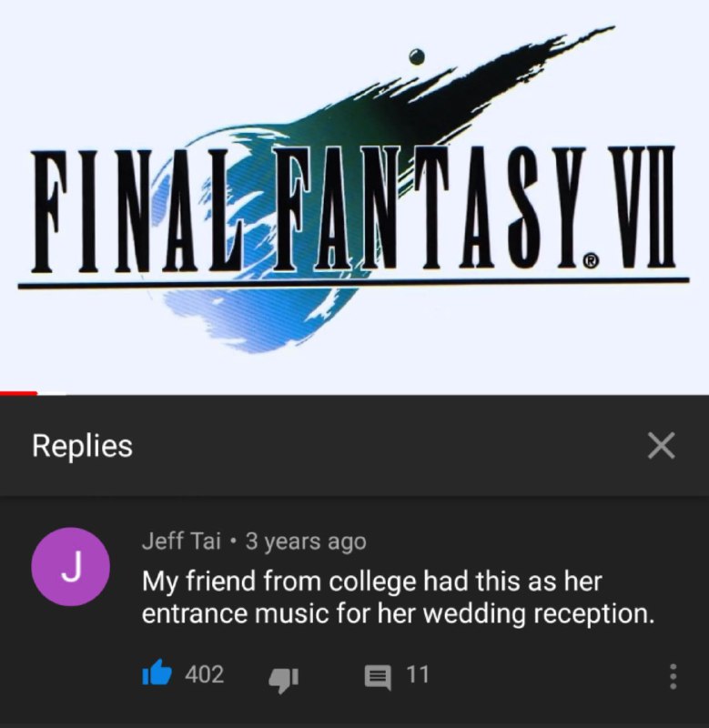Visit Jeff Tai's channel name link

181,541
